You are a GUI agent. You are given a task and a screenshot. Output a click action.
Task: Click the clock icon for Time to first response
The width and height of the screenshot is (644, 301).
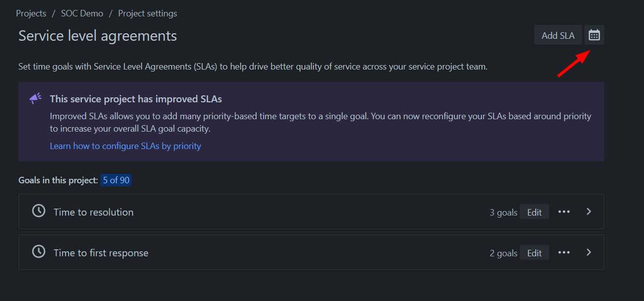[x=39, y=252]
